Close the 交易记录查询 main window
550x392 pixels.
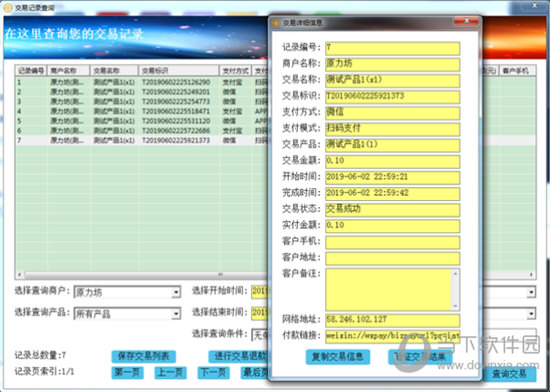[534, 6]
